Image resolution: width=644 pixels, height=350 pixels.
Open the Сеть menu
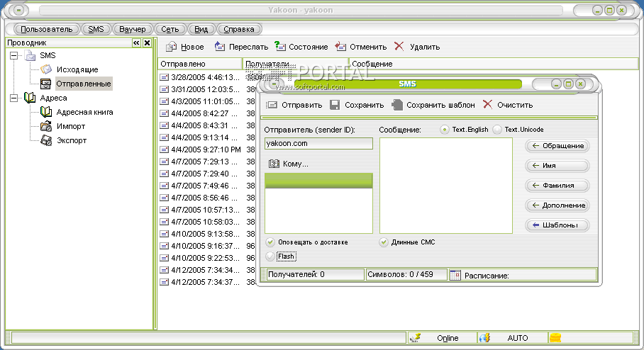tap(170, 29)
